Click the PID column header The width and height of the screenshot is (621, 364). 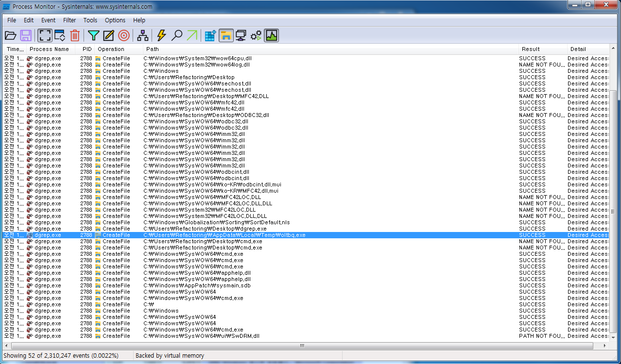85,49
